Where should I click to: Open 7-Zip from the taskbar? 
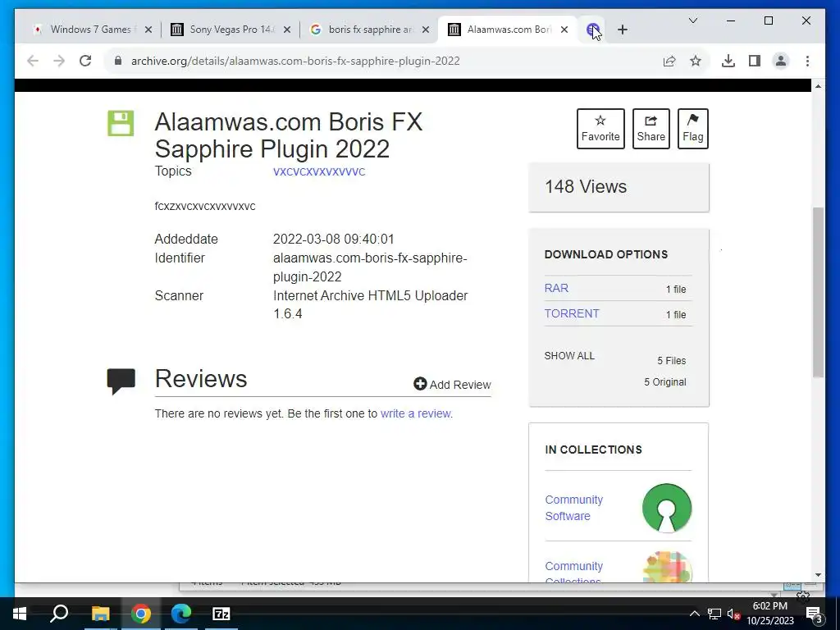click(221, 614)
